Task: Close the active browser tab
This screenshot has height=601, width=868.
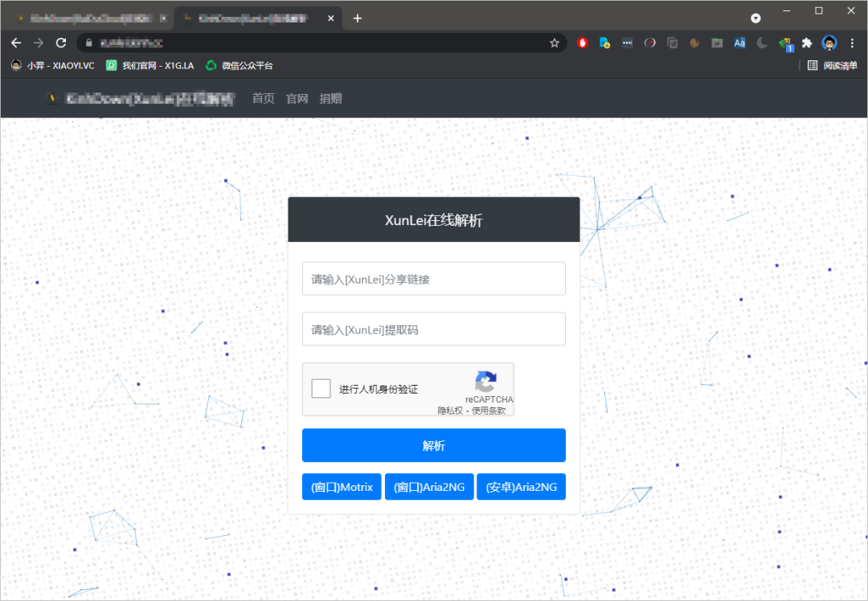Action: 330,18
